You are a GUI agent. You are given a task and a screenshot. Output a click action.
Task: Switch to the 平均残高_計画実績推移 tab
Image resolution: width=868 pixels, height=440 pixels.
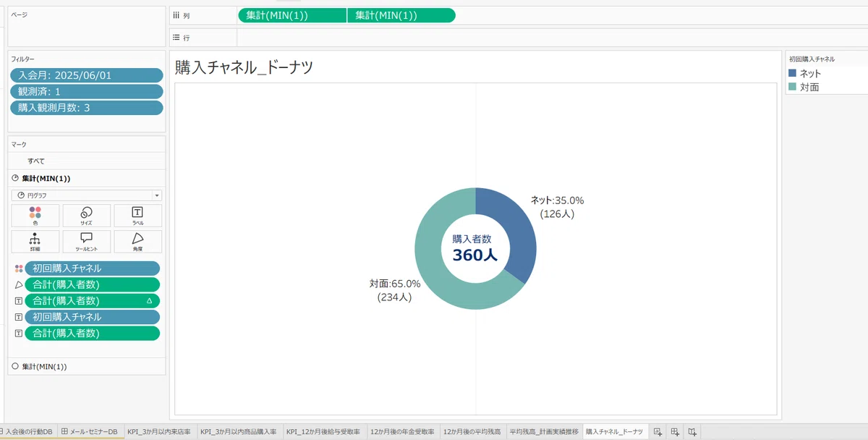pyautogui.click(x=544, y=431)
